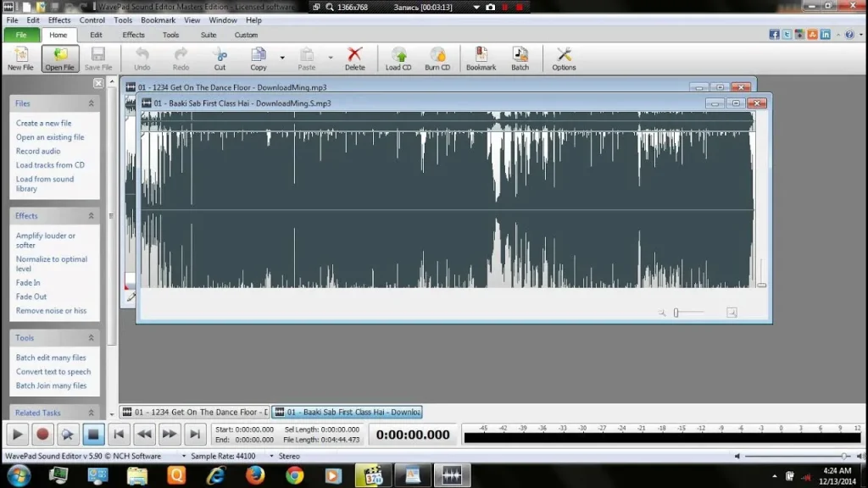Open the Copy button dropdown arrow

point(282,58)
